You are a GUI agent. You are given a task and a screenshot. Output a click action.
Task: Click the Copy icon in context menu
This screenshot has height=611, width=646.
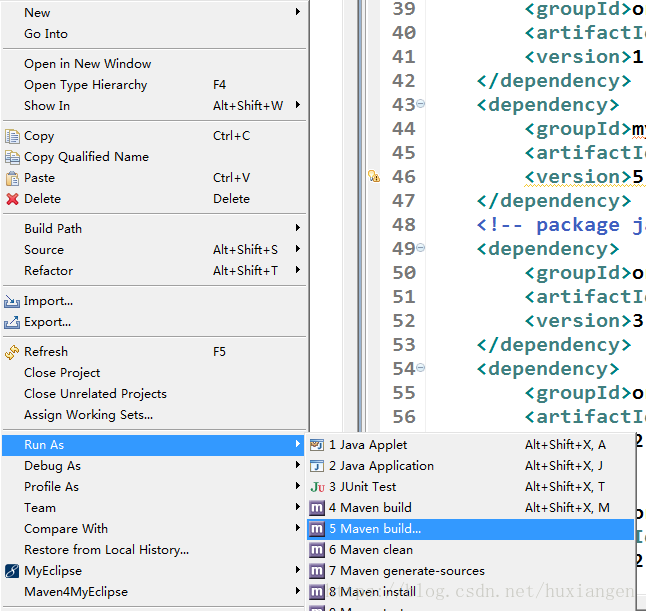[12, 136]
